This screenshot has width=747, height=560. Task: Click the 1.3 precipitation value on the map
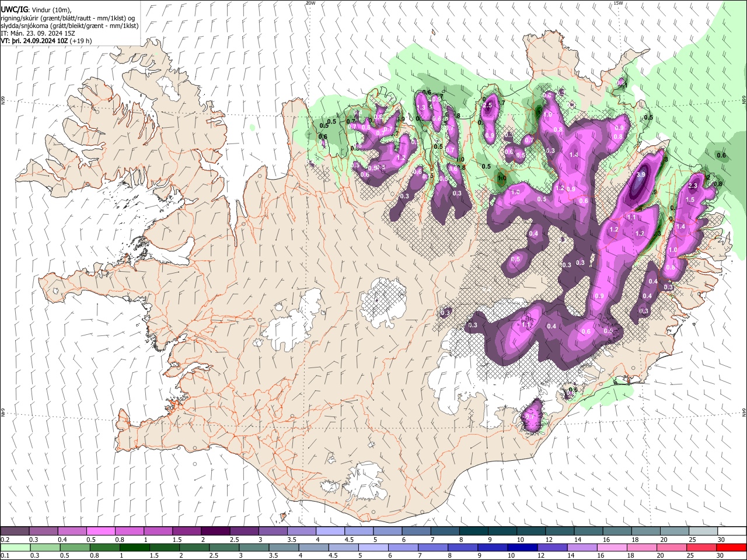point(420,108)
